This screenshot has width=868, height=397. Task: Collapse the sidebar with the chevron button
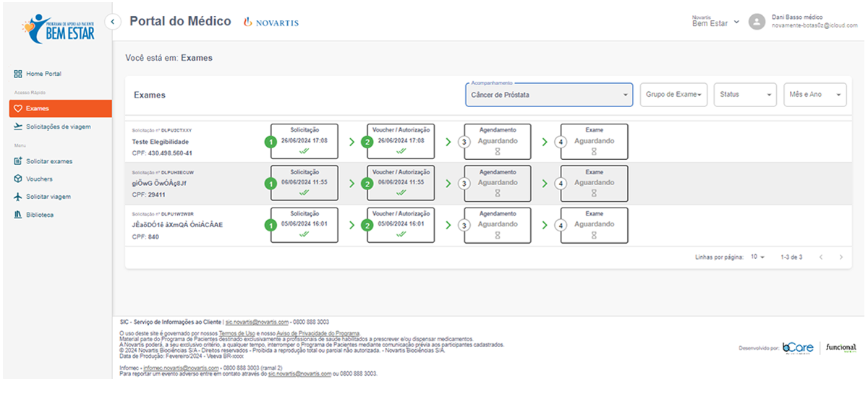pyautogui.click(x=113, y=22)
